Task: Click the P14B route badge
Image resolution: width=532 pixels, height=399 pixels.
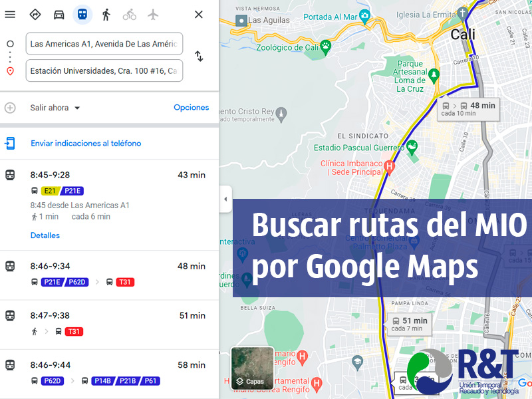Action: (104, 381)
